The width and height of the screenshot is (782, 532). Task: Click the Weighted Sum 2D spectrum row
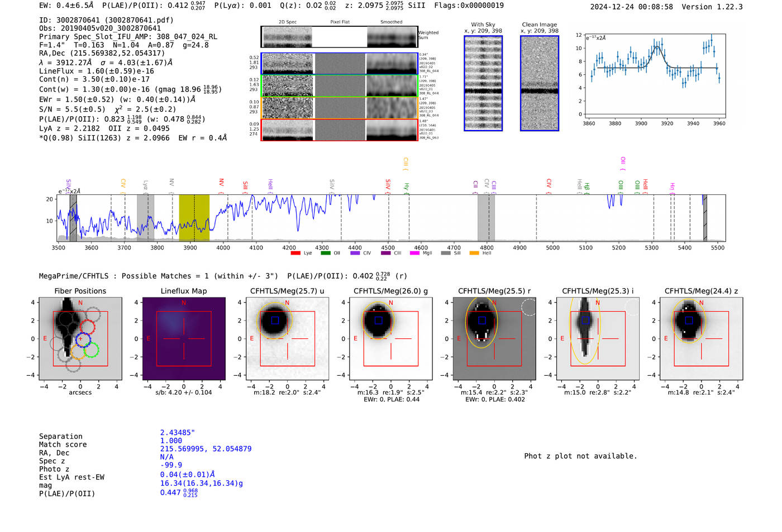(340, 37)
